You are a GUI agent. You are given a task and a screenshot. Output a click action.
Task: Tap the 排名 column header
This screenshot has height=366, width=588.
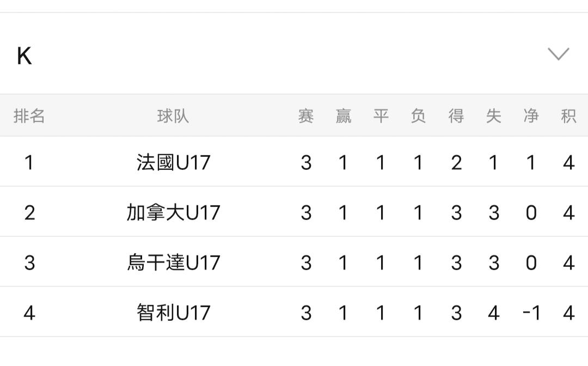click(x=29, y=116)
